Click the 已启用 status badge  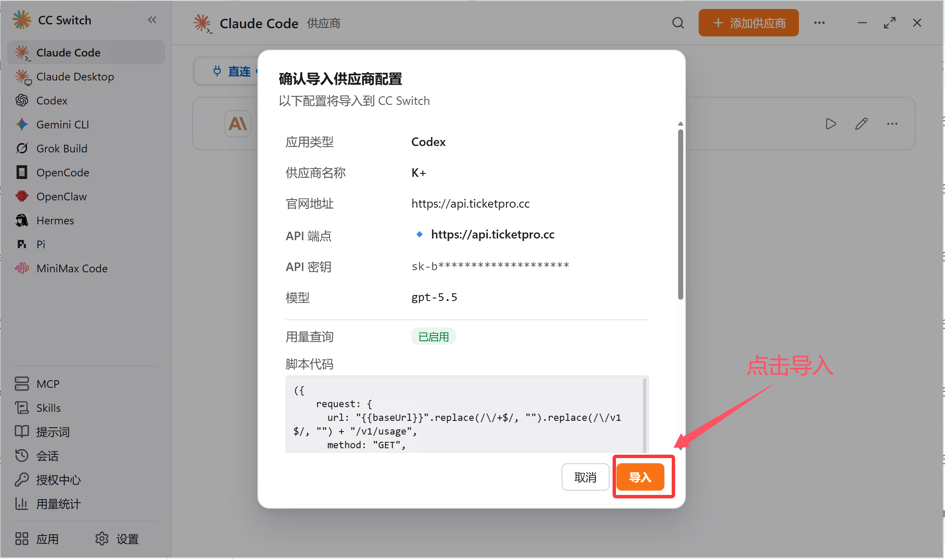click(433, 337)
